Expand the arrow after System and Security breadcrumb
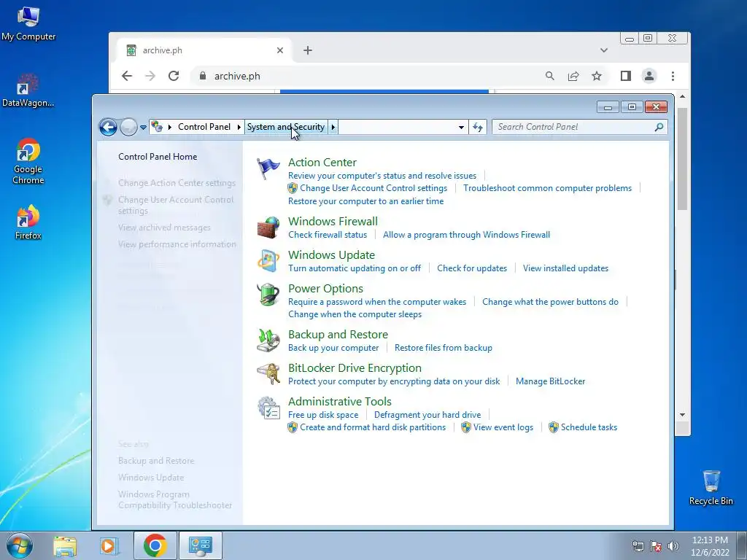This screenshot has width=747, height=560. click(333, 127)
